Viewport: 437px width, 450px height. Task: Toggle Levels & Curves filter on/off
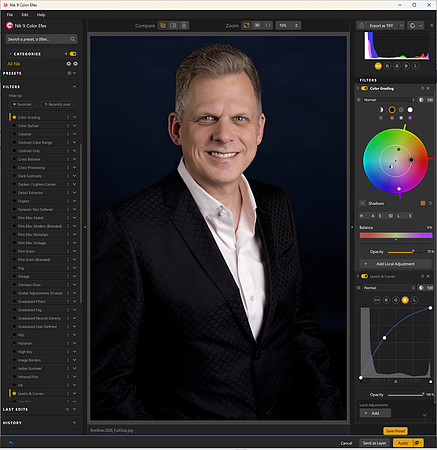(x=364, y=276)
